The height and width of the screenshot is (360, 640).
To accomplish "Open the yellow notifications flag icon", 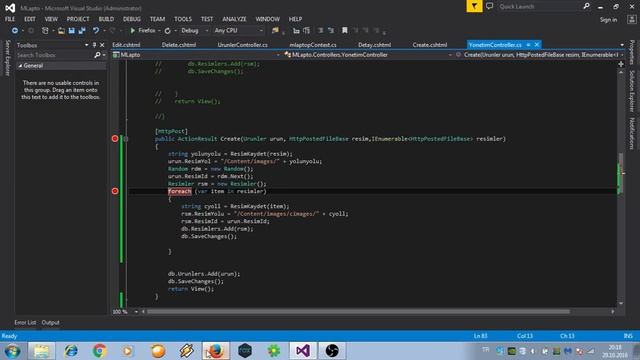I will click(x=474, y=6).
